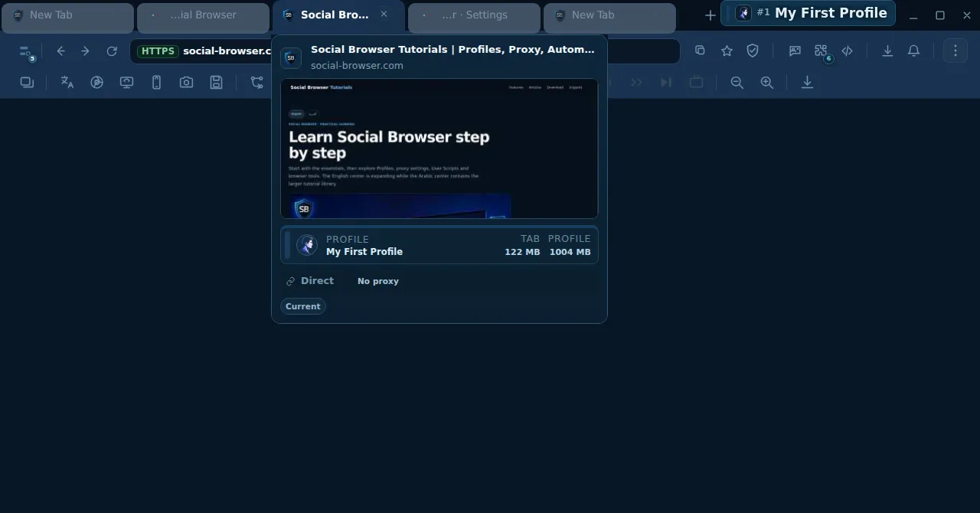980x513 pixels.
Task: Switch to the last New Tab
Action: point(609,18)
